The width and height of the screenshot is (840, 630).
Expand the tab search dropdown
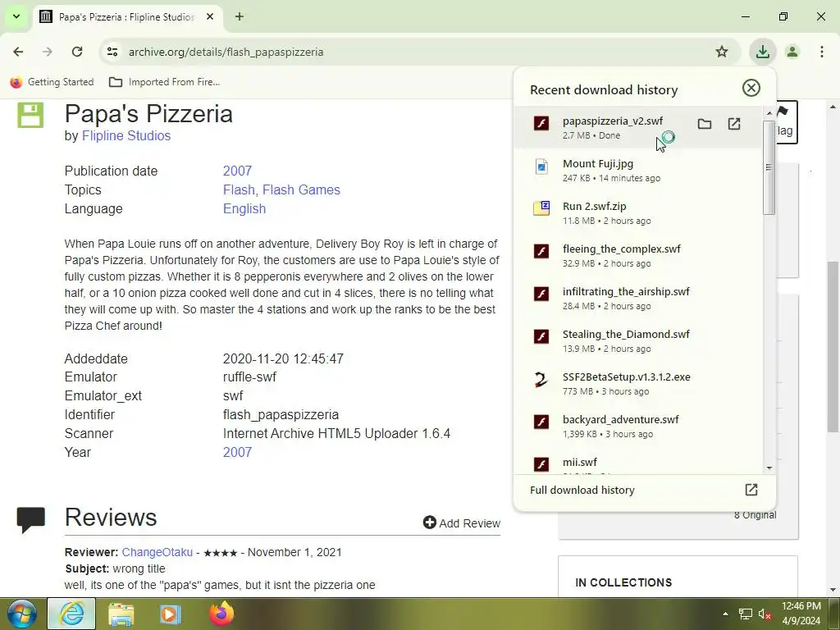16,16
